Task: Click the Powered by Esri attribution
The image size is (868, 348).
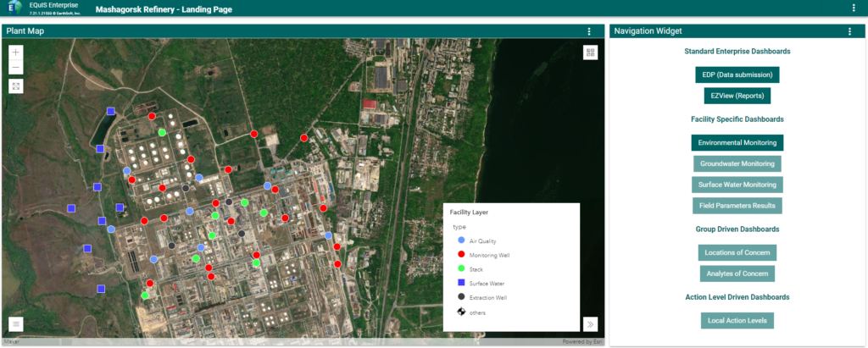Action: coord(581,342)
